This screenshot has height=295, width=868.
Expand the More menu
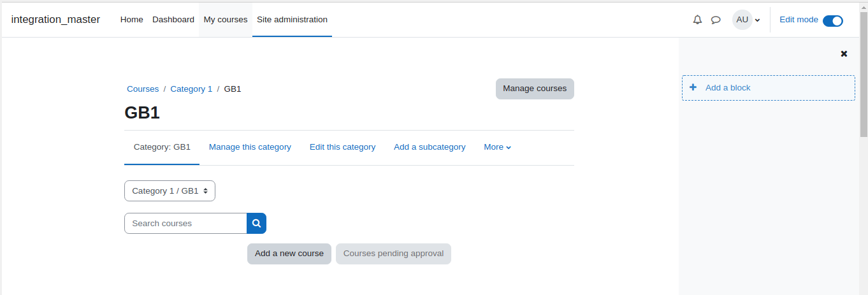click(x=497, y=147)
